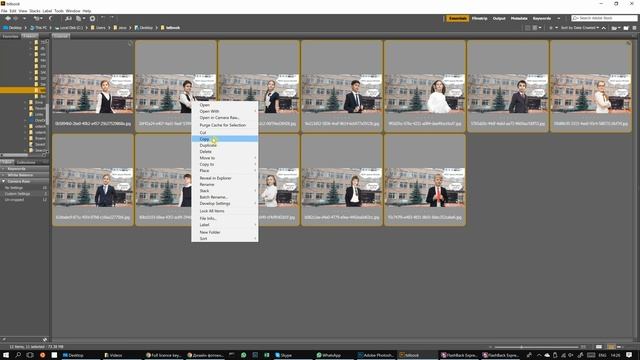Filter by Custom Settings
This screenshot has height=360, width=640.
(24, 194)
